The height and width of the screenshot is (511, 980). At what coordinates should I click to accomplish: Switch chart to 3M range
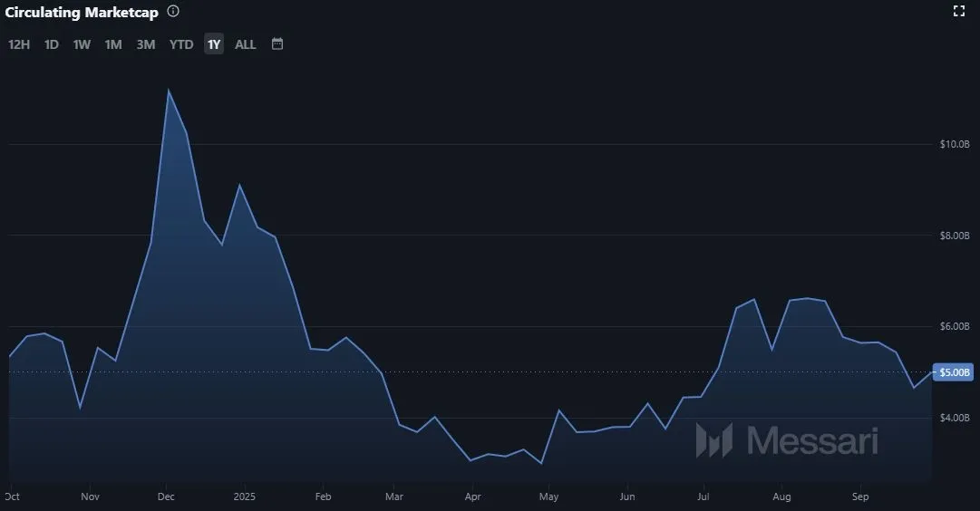(x=146, y=44)
